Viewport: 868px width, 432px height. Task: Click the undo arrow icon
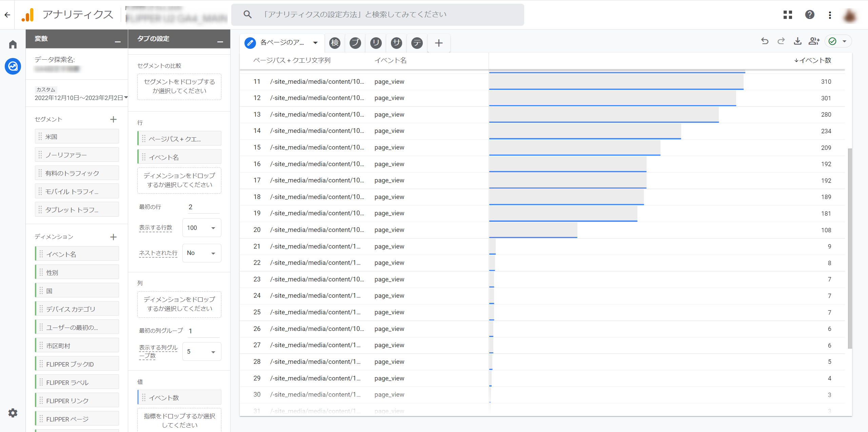[x=765, y=41]
